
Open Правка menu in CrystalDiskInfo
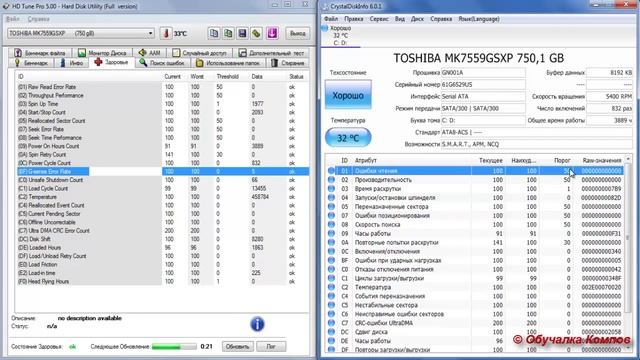coord(353,19)
